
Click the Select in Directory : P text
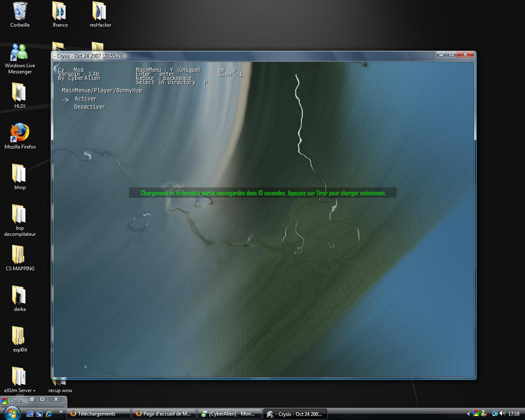point(171,82)
